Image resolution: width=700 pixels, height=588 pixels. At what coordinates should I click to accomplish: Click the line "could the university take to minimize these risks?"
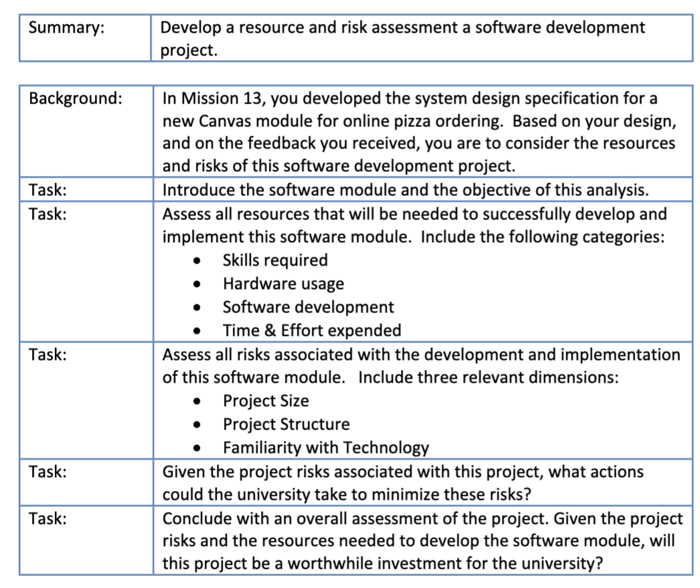347,495
